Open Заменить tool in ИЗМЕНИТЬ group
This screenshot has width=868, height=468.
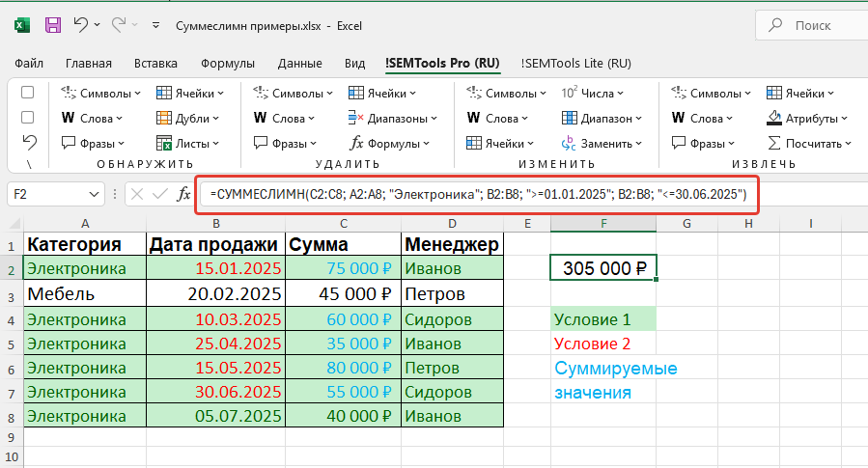tap(602, 144)
